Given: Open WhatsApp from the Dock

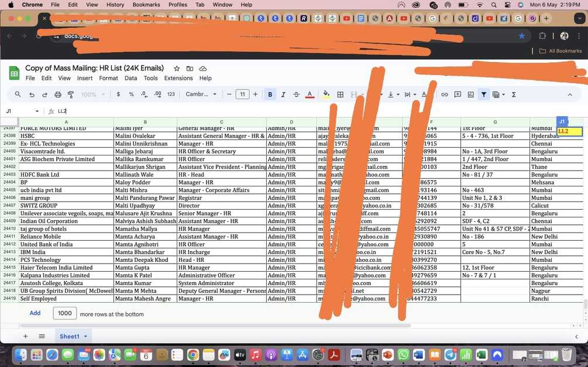Looking at the screenshot, I should [x=403, y=354].
